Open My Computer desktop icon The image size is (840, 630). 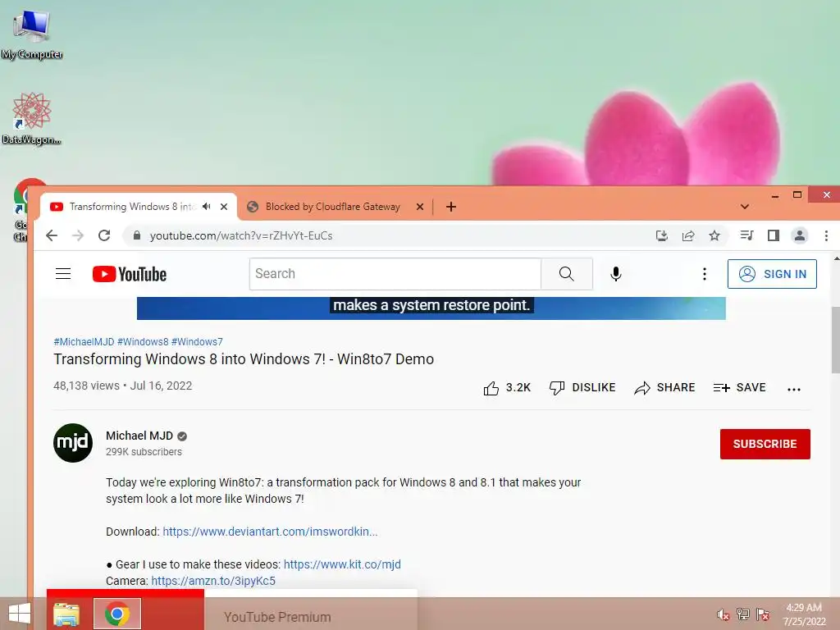(32, 34)
